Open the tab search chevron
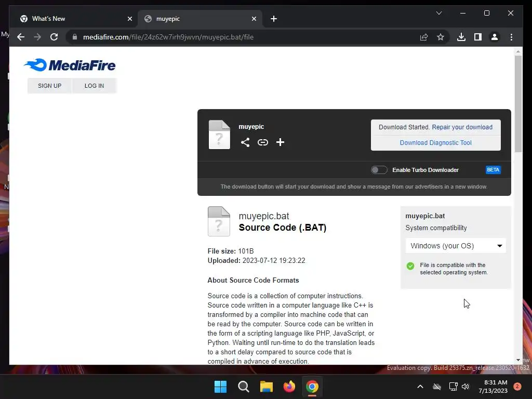Viewport: 532px width, 399px height. tap(438, 13)
